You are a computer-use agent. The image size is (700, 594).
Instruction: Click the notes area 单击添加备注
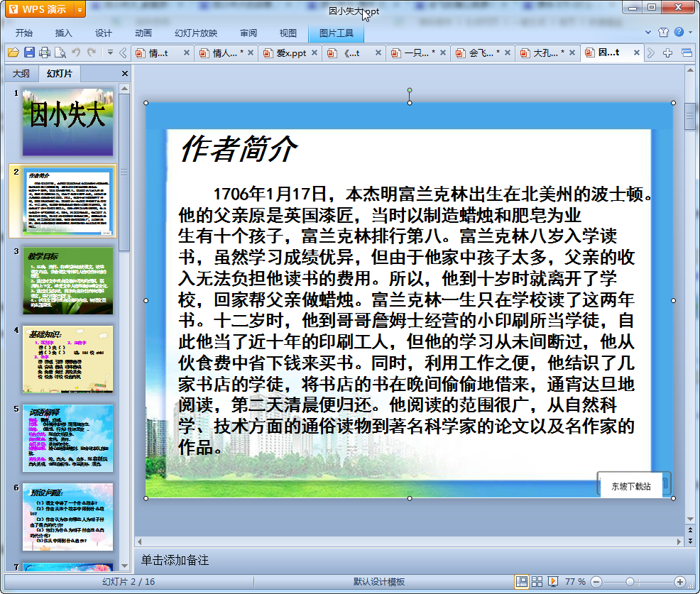click(x=175, y=560)
